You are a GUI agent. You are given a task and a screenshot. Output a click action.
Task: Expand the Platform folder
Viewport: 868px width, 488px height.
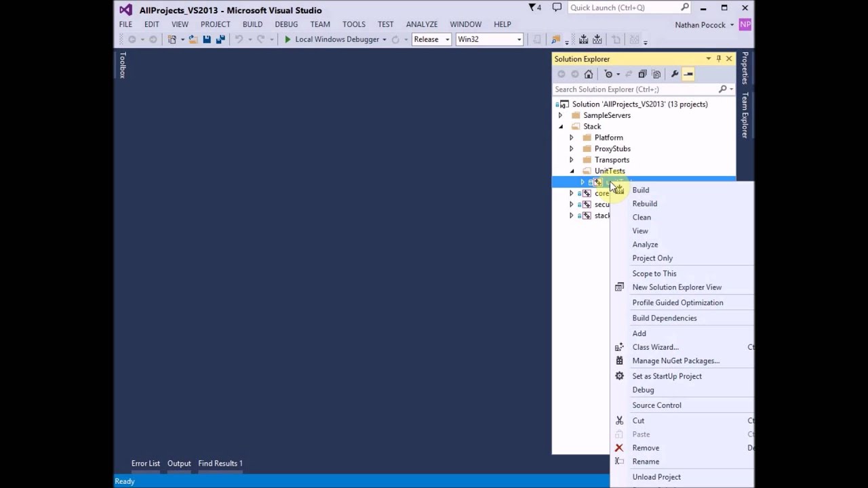point(571,138)
